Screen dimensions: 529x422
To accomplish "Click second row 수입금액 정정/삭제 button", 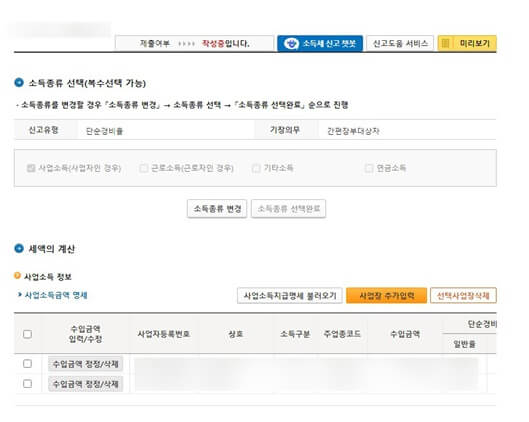I will click(x=86, y=384).
